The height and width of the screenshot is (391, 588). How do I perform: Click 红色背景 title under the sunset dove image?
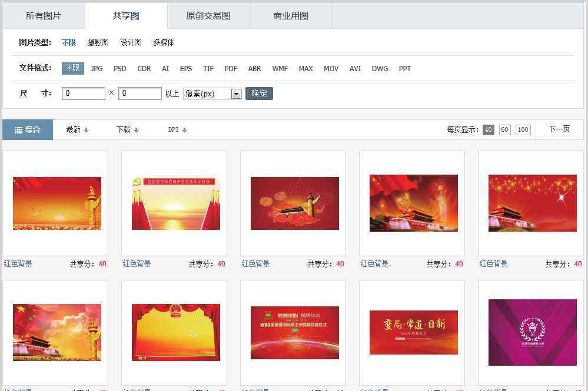(18, 263)
